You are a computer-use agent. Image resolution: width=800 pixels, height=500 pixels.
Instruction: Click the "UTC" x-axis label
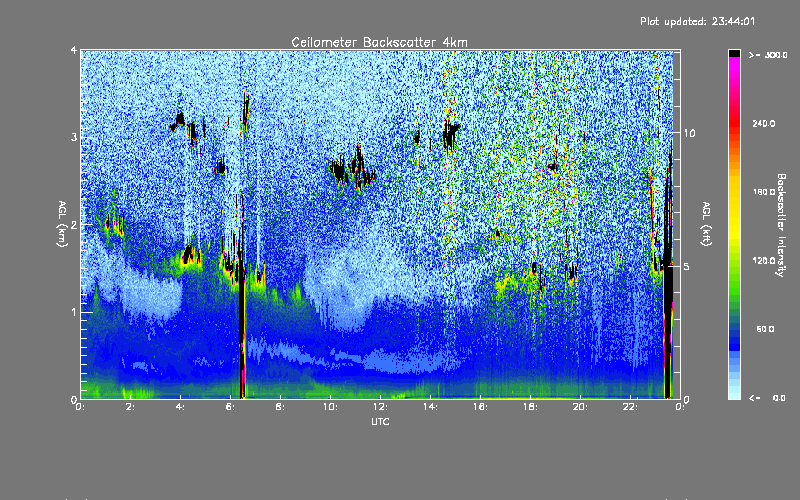point(380,421)
